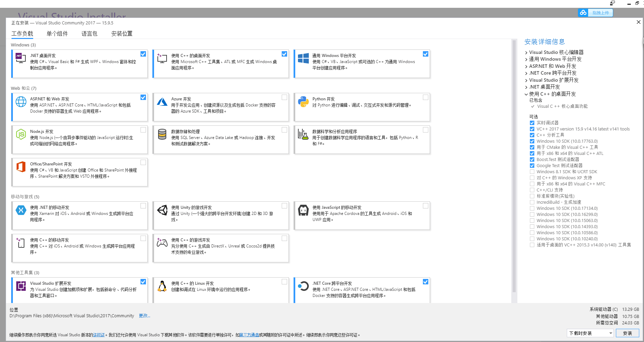Click the C++ mobile development phone icon
This screenshot has width=644, height=342.
[20, 243]
